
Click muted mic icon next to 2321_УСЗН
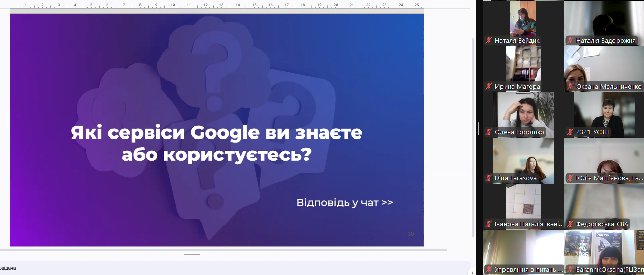tap(570, 132)
